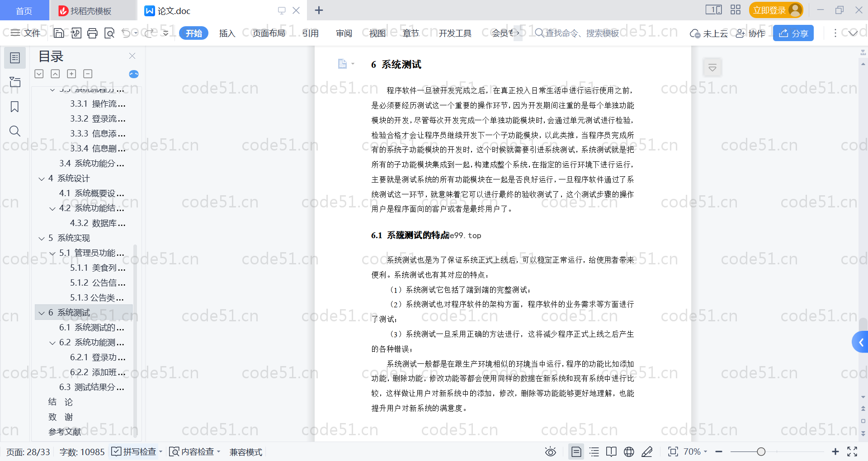Viewport: 868px width, 461px height.
Task: Select the 视图 ribbon tab
Action: (x=377, y=33)
